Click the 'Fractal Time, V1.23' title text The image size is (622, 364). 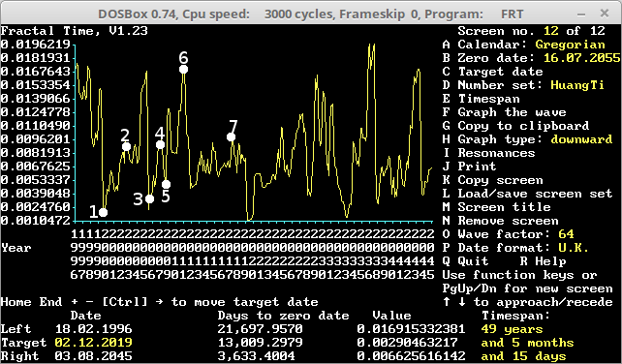(x=75, y=31)
